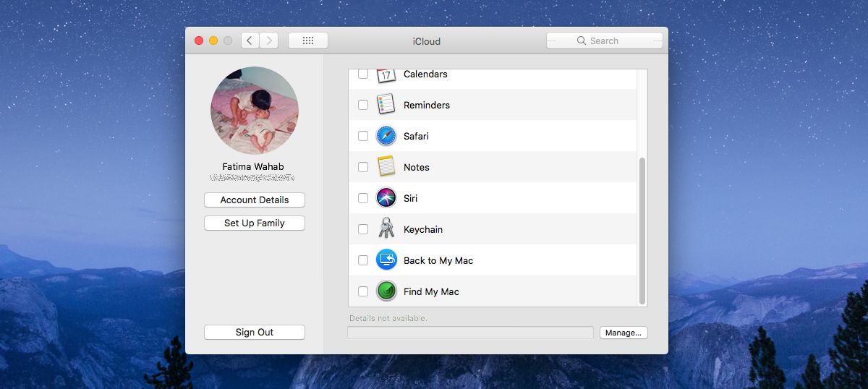Click the Safari compass icon
The width and height of the screenshot is (868, 389).
(386, 136)
